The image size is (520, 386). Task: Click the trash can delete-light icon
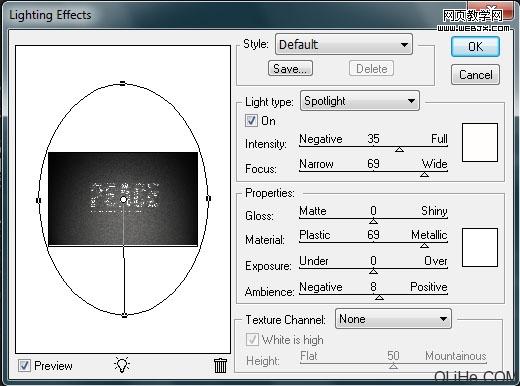tap(220, 365)
